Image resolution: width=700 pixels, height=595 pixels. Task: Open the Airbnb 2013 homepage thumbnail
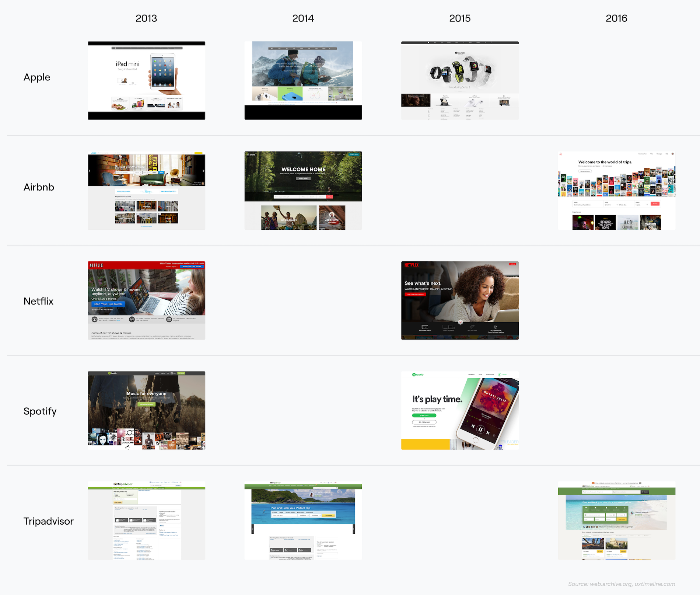click(146, 191)
